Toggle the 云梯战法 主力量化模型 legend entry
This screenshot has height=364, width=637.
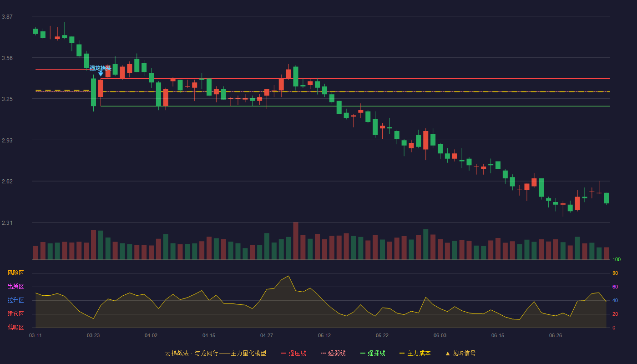216,353
